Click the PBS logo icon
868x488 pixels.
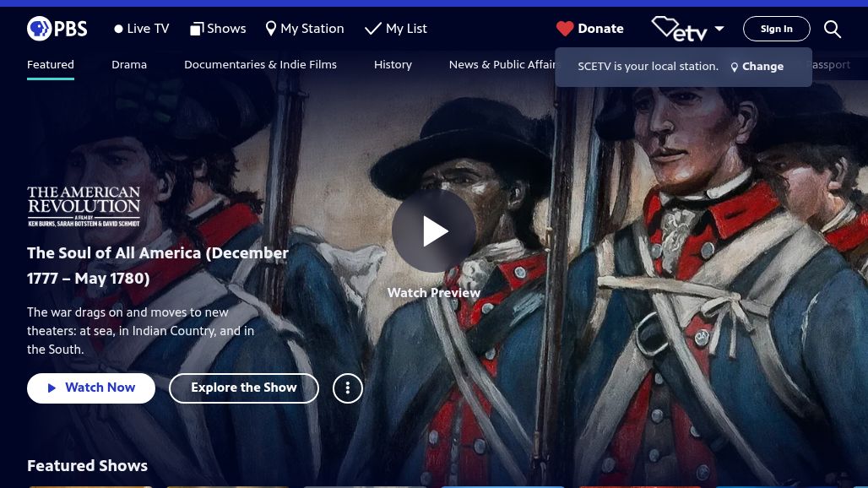pyautogui.click(x=57, y=29)
